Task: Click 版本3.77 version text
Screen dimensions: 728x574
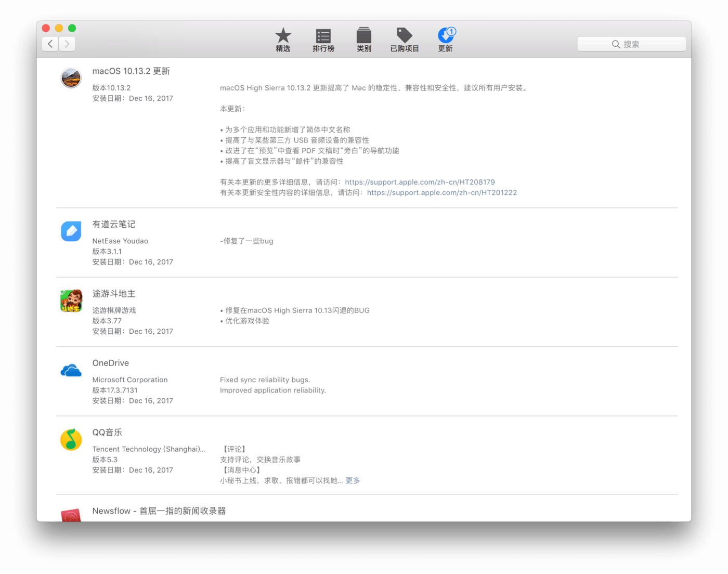Action: pyautogui.click(x=107, y=321)
